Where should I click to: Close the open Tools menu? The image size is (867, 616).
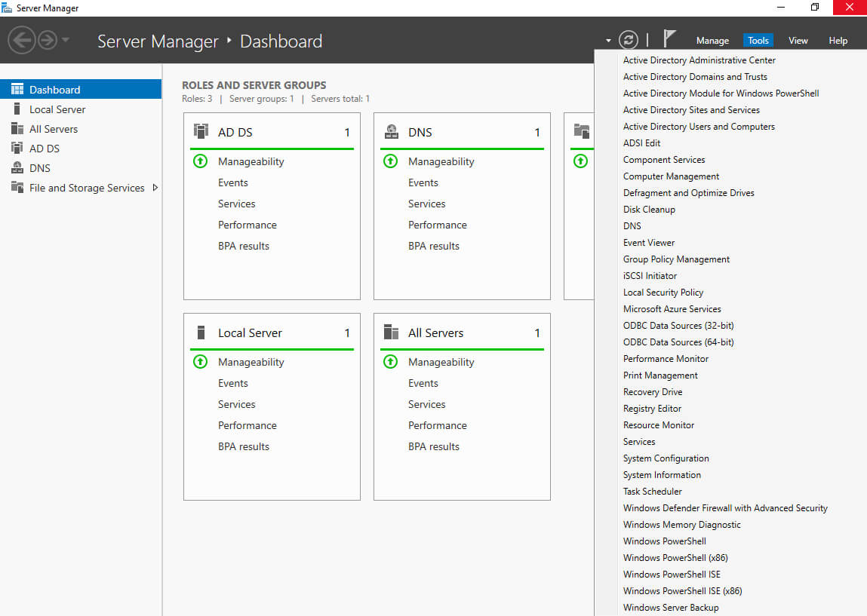[758, 40]
